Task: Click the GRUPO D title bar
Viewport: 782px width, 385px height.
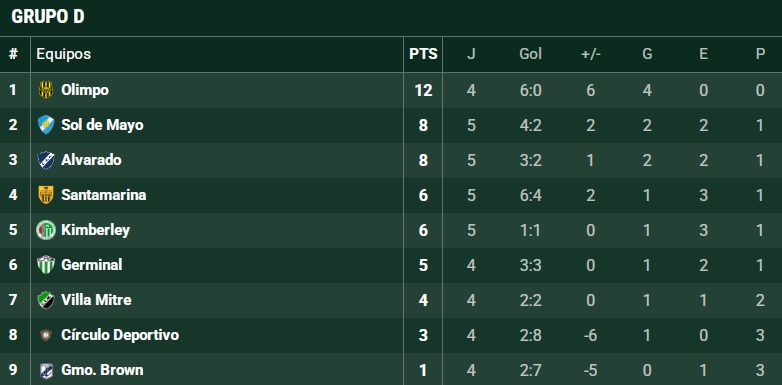Action: [391, 18]
